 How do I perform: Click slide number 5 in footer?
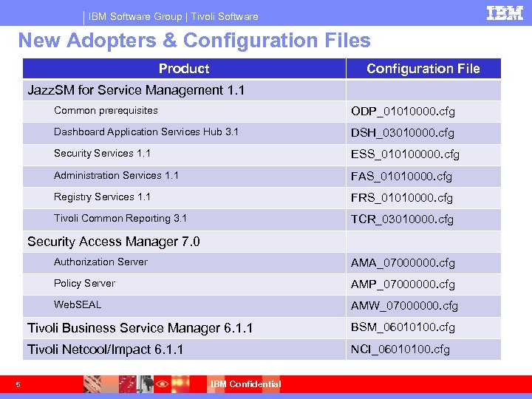coord(18,385)
